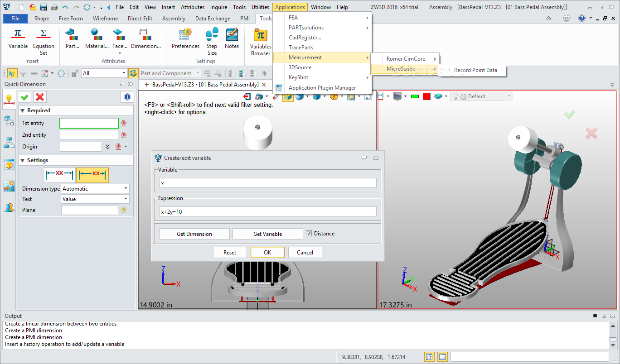Click the 1st entity input field
This screenshot has height=364, width=620.
click(89, 123)
